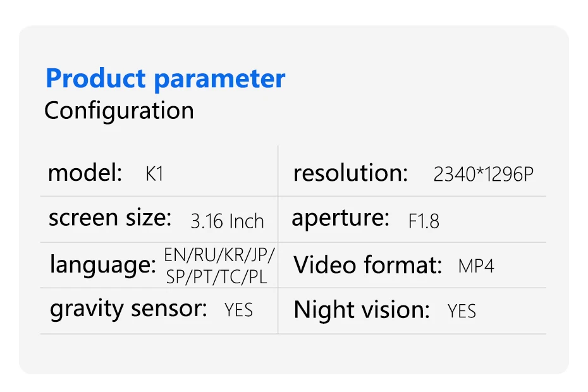The height and width of the screenshot is (392, 588).
Task: Select the YES value for gravity sensor
Action: [x=238, y=310]
